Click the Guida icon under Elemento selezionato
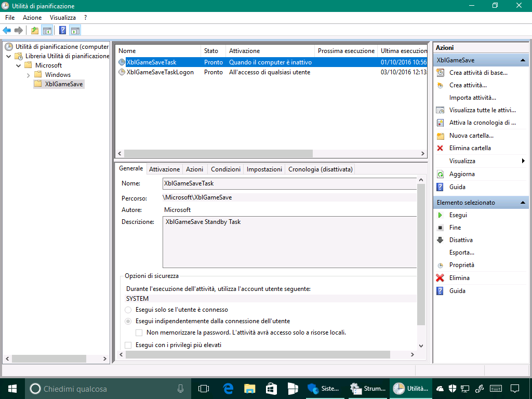Viewport: 532px width, 399px height. [x=440, y=291]
